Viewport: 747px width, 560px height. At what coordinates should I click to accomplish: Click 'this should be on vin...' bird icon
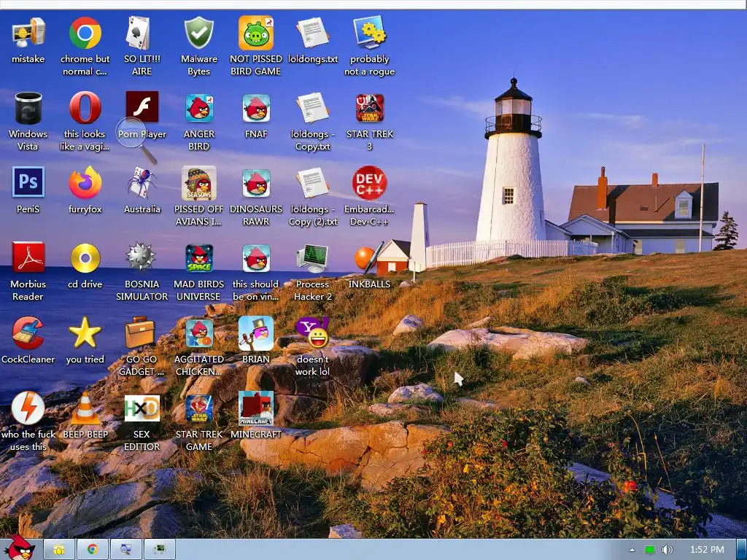pos(256,259)
